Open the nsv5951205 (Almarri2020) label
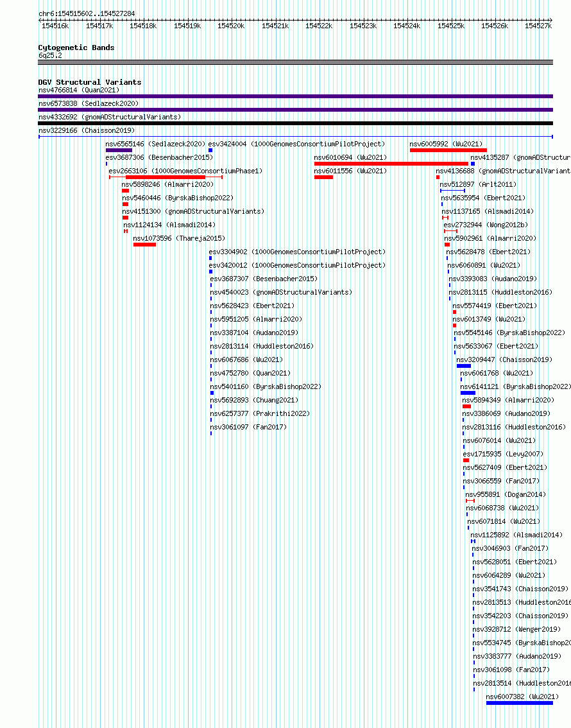This screenshot has width=571, height=728. tap(256, 319)
